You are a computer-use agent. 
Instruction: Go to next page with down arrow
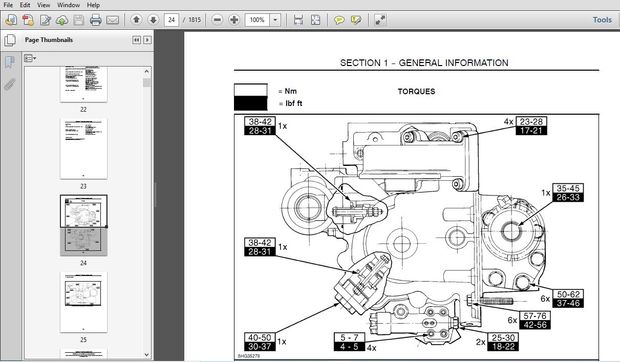[153, 19]
